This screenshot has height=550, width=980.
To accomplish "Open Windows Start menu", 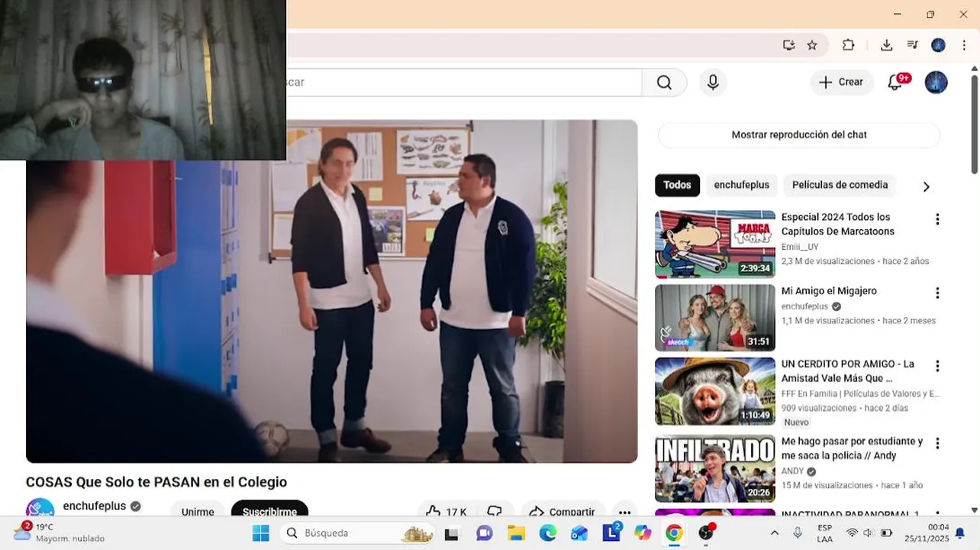I will (261, 533).
